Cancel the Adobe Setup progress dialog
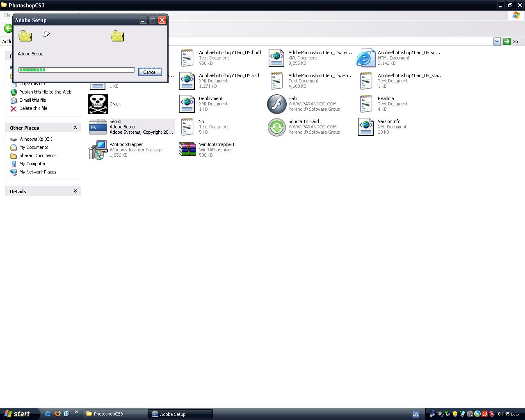 (150, 72)
